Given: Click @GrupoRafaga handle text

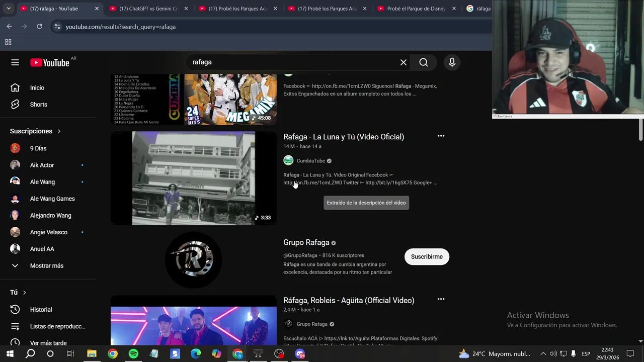Looking at the screenshot, I should coord(300,255).
